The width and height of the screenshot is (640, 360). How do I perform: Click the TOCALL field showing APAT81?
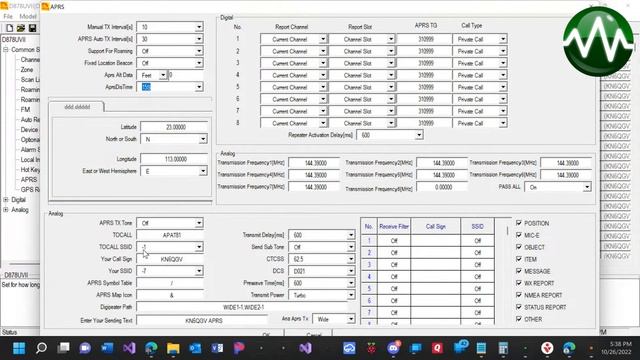[170, 235]
